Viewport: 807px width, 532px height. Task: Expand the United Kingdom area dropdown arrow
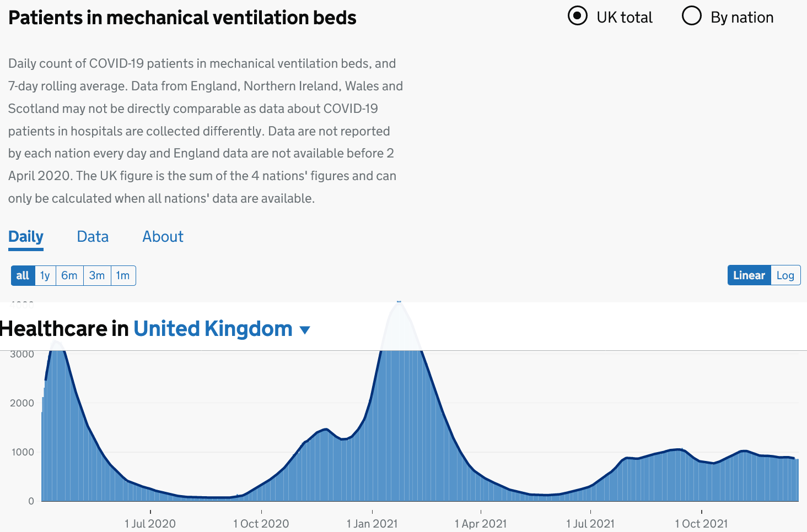click(305, 330)
